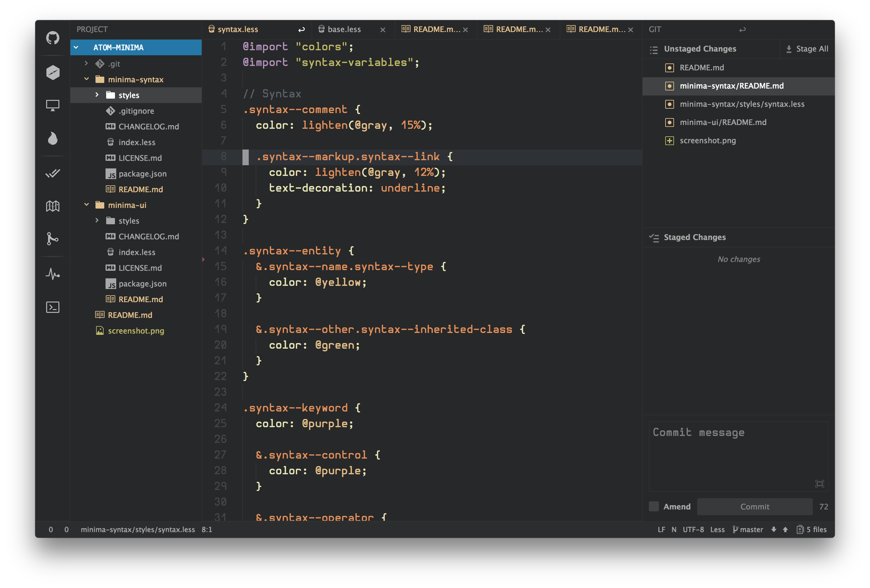Click the map icon in left toolbar
The image size is (870, 588).
52,206
